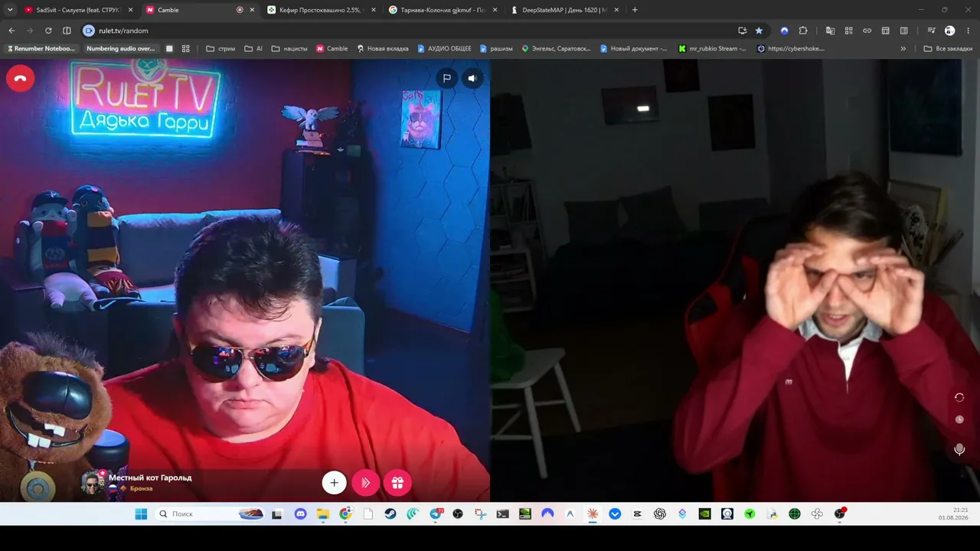This screenshot has height=551, width=980.
Task: Open the apps grid in bookmarks bar
Action: [x=185, y=48]
